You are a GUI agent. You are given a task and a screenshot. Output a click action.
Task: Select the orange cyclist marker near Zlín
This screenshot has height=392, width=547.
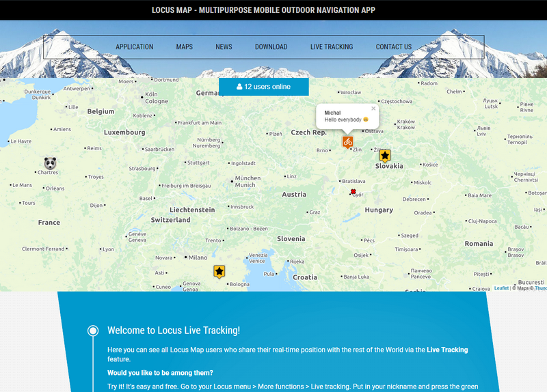click(347, 142)
